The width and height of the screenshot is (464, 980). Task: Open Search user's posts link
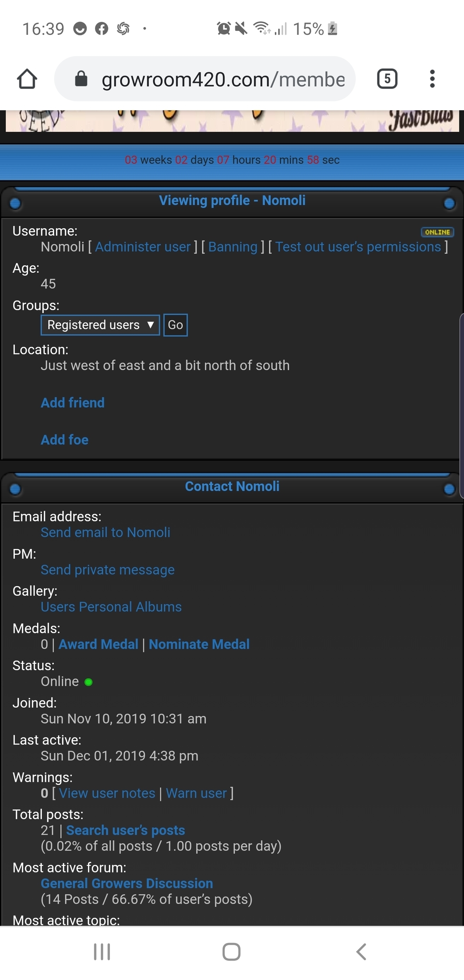(x=125, y=830)
